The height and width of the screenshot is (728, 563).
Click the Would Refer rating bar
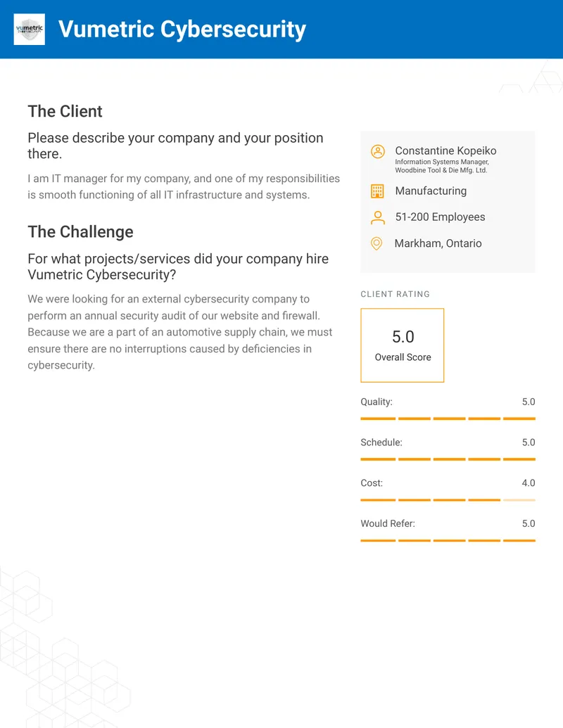tap(448, 540)
